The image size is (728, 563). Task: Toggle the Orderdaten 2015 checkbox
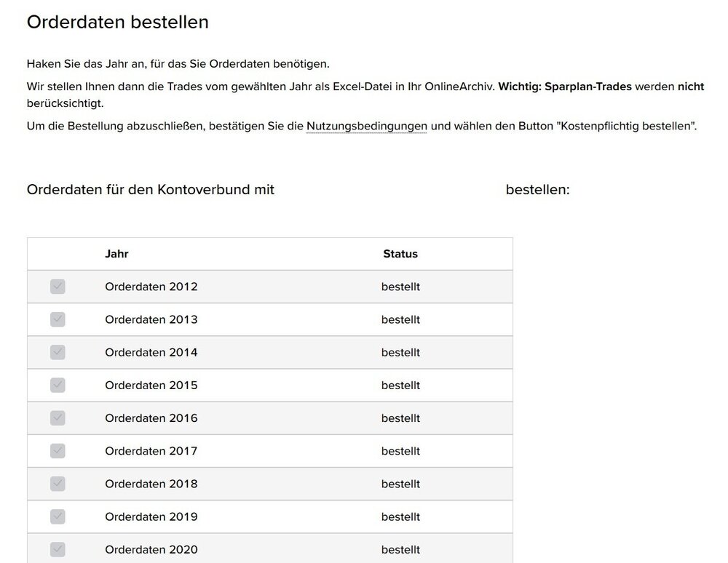(58, 385)
